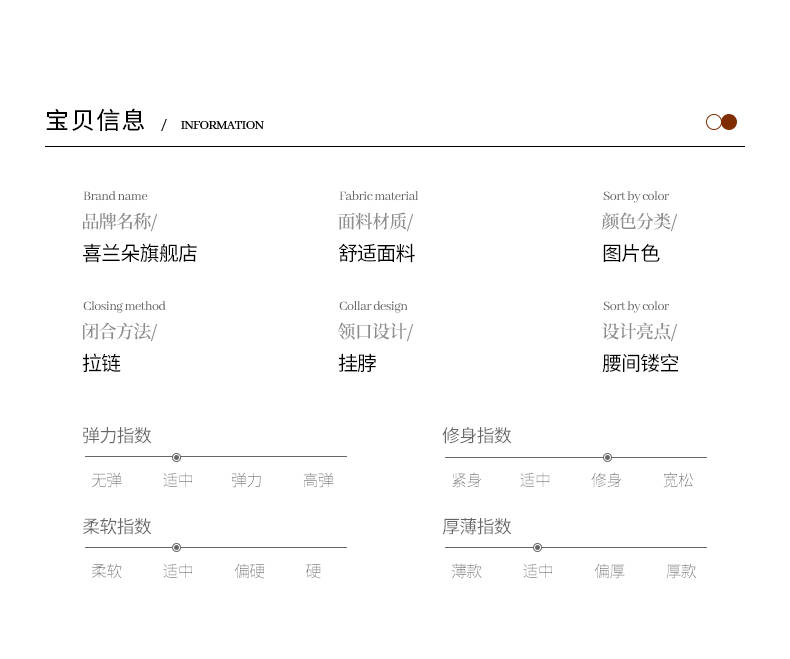
Task: Click the 面料材质/ label
Action: pos(375,221)
